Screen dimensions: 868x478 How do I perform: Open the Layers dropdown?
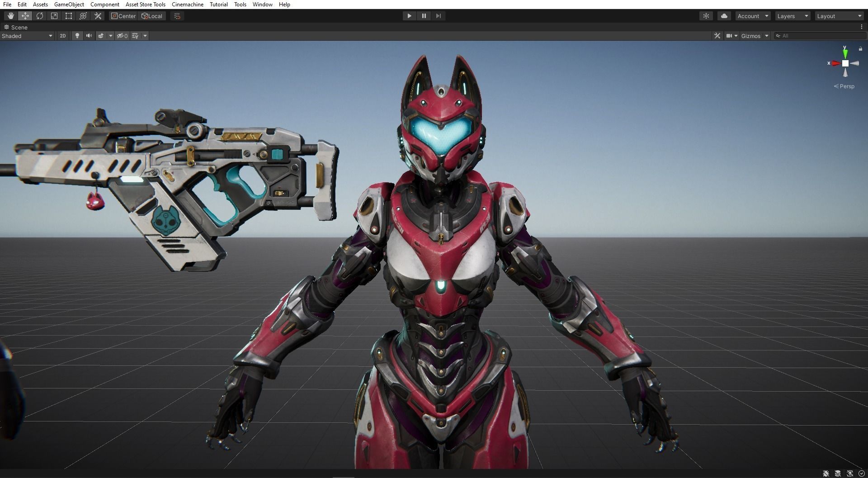pos(793,16)
